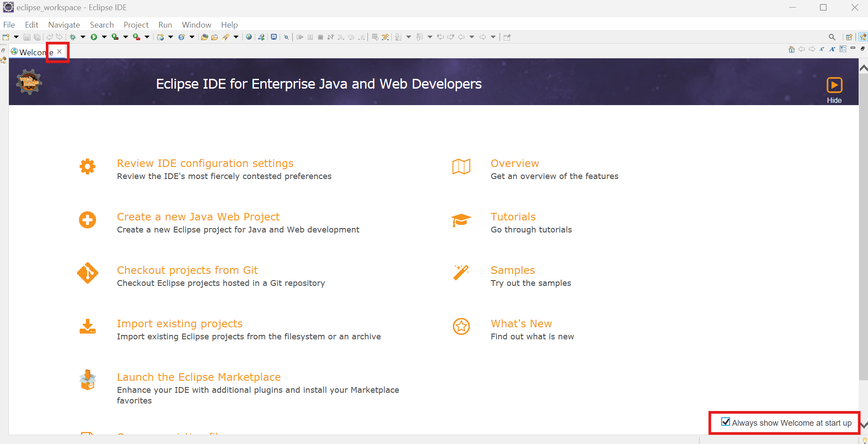Click the Save toolbar icon
868x444 pixels.
[x=27, y=37]
